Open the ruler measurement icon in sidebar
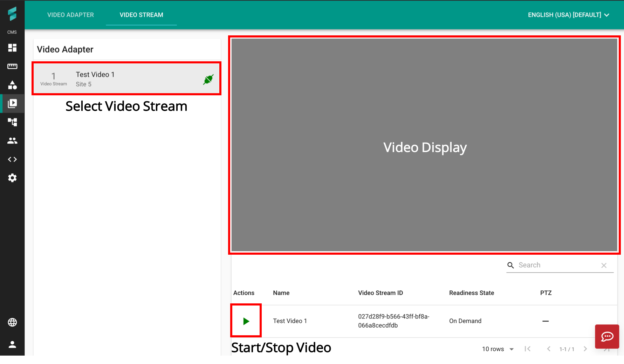 coord(12,66)
